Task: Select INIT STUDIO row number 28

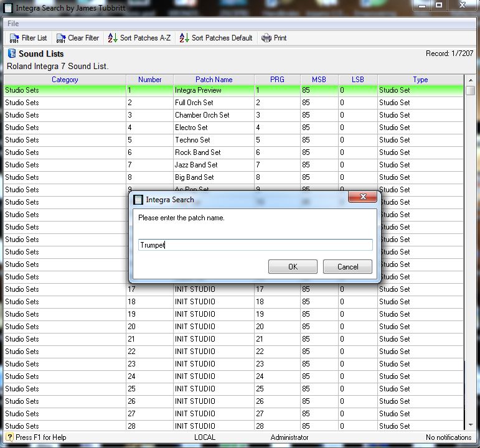Action: coord(233,426)
